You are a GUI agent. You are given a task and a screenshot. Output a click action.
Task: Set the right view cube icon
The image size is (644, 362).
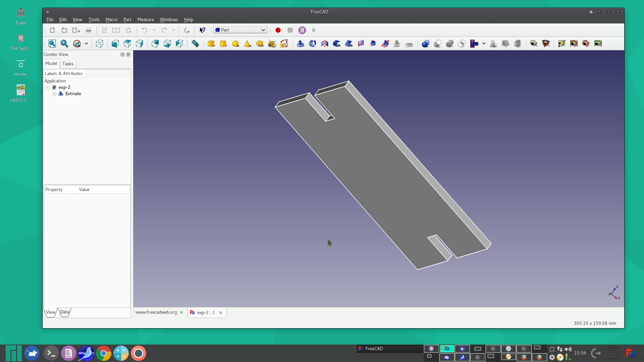[x=140, y=44]
